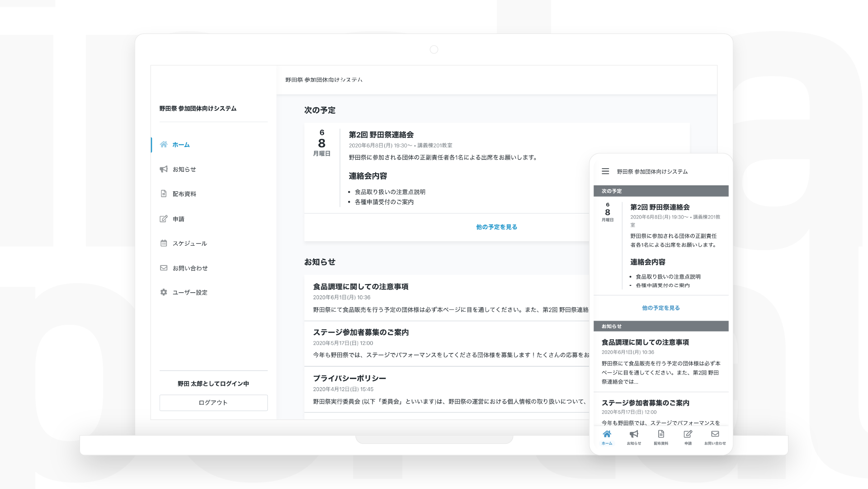Open the プライバシーポリシー notice
Screen dimensions: 868x489
349,379
